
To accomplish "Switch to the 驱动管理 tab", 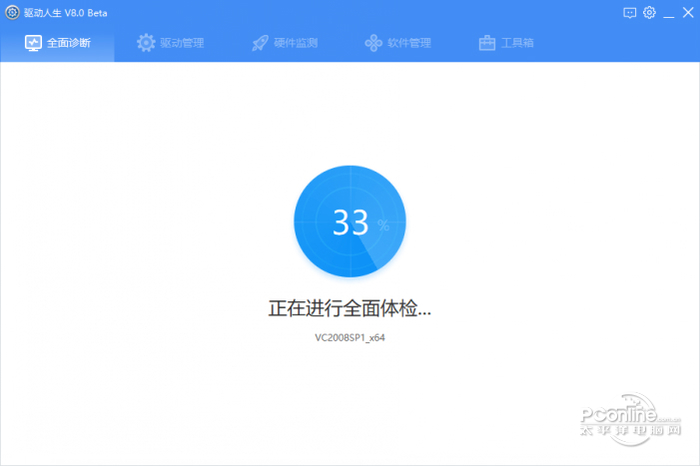I will pyautogui.click(x=171, y=43).
